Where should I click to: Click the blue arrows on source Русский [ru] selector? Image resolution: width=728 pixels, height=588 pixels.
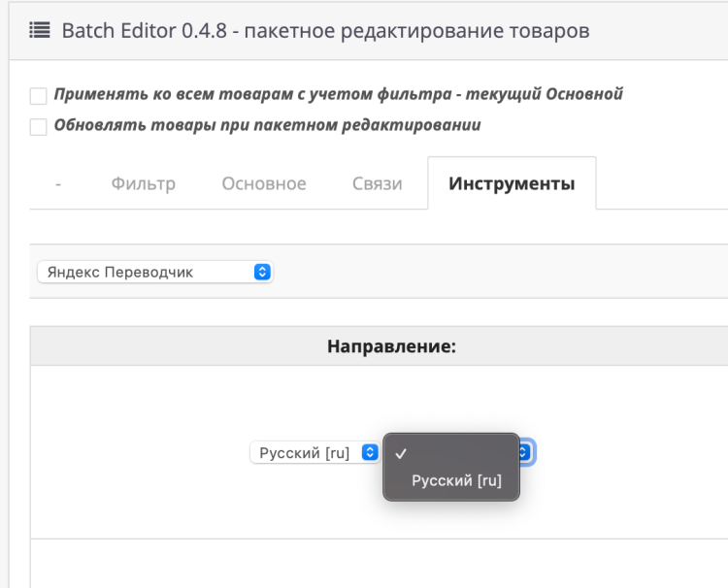pos(369,452)
